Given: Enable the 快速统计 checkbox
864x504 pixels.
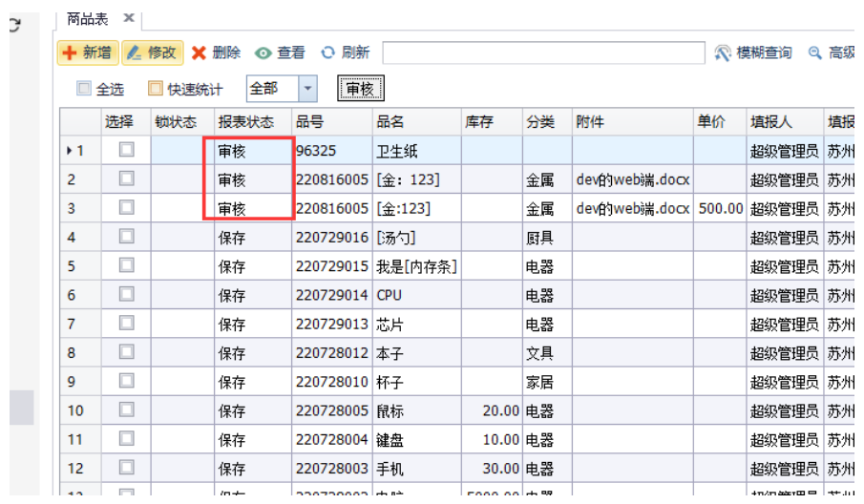Looking at the screenshot, I should click(155, 89).
